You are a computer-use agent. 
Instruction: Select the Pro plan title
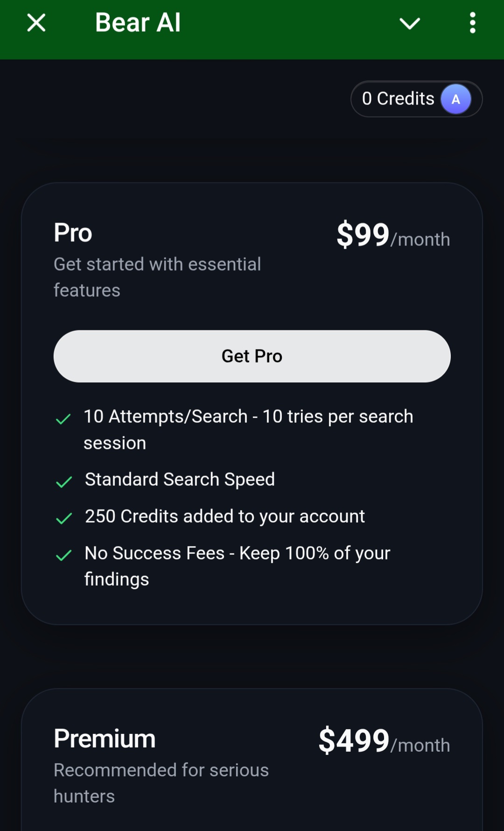point(73,232)
